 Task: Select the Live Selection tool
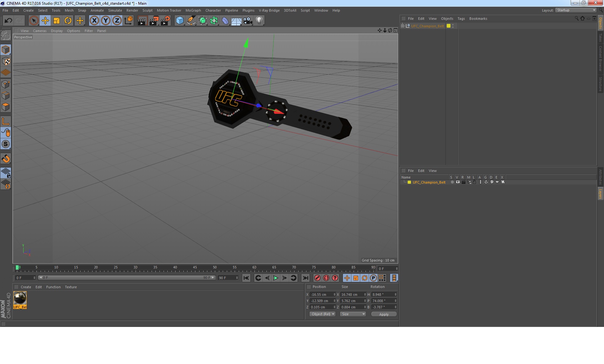[34, 21]
